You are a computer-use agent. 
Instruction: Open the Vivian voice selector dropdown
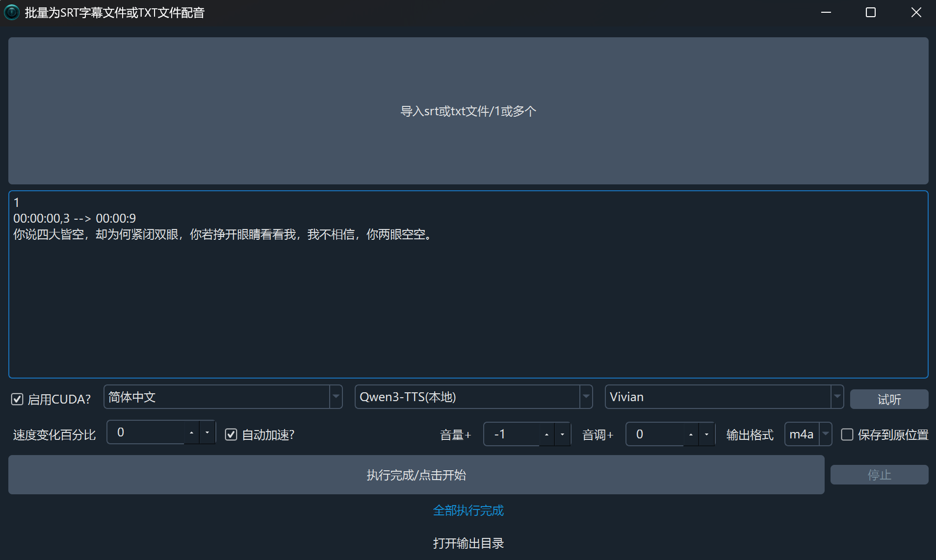tap(837, 397)
